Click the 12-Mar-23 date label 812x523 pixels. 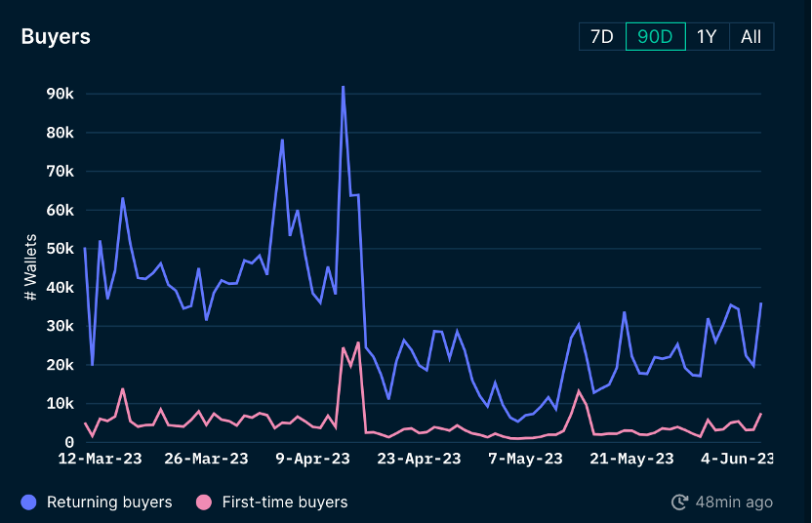[x=99, y=459]
